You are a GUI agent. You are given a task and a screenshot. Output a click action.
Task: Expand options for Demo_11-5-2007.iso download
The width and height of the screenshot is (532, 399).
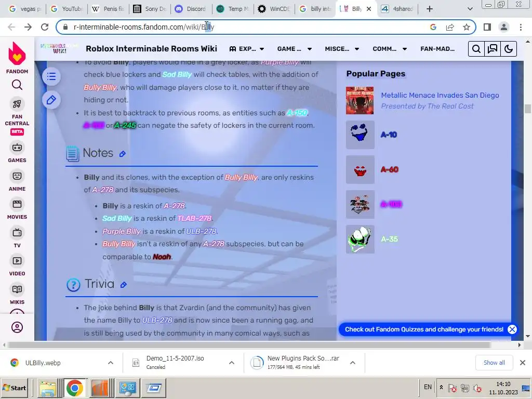point(232,363)
